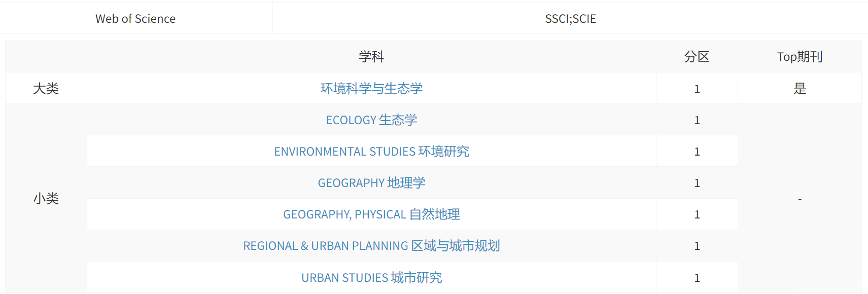
Task: Click the 学科 column header
Action: [x=371, y=57]
